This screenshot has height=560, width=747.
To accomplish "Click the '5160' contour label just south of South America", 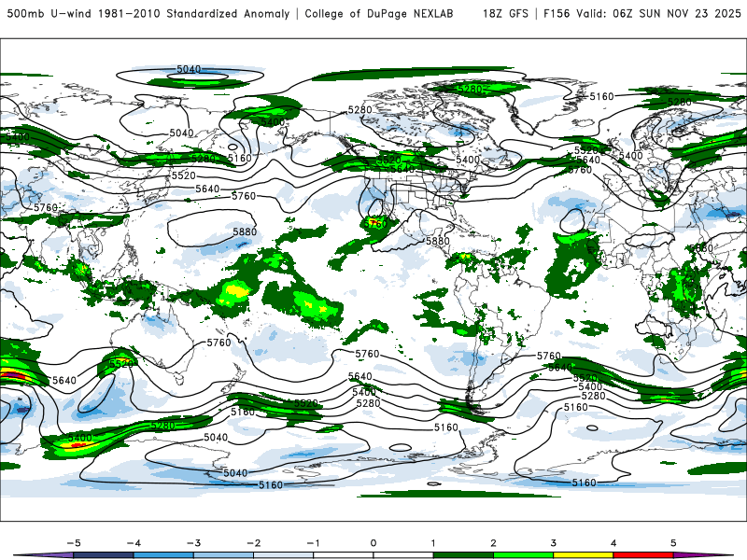I will pyautogui.click(x=446, y=427).
